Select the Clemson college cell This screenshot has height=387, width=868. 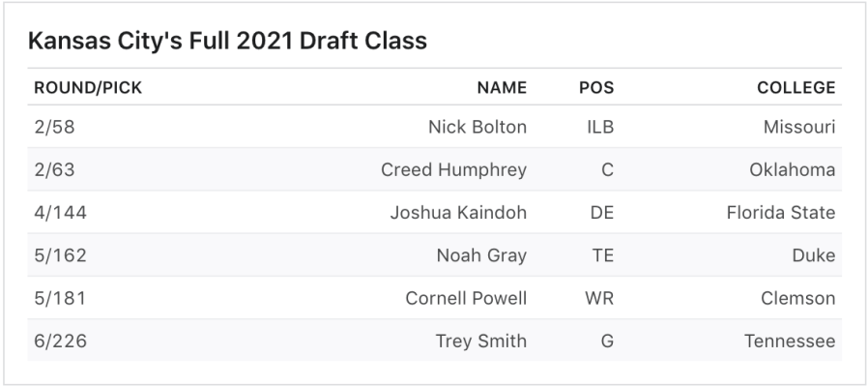tap(797, 298)
